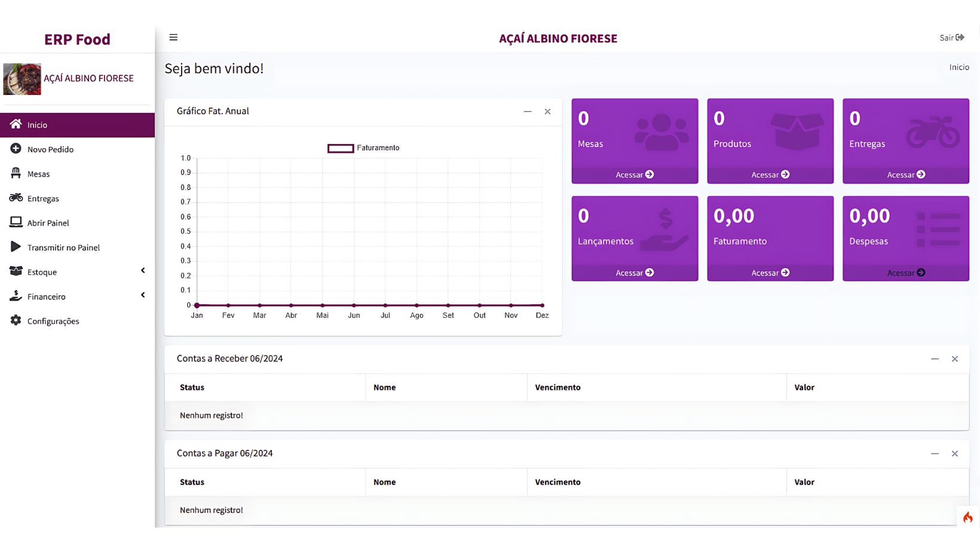Select Inicio in the sidebar menu
This screenshot has height=552, width=980.
tap(37, 125)
